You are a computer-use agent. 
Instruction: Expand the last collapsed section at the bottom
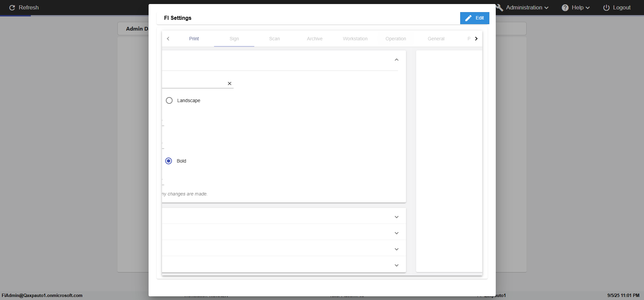396,265
